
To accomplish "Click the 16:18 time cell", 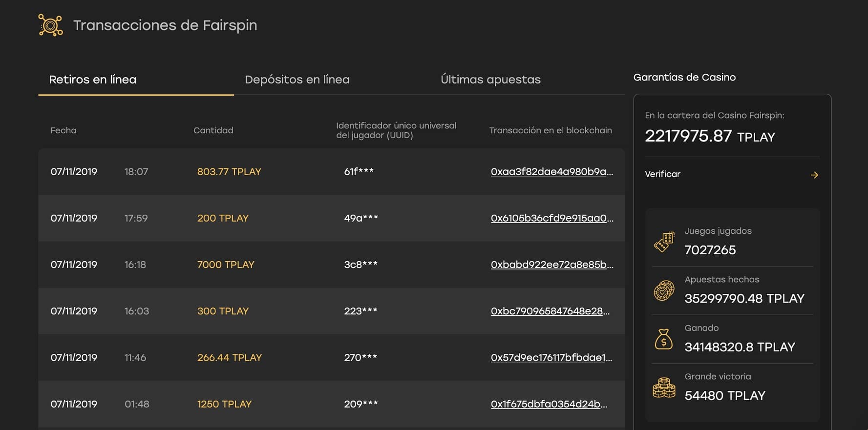I will point(135,265).
